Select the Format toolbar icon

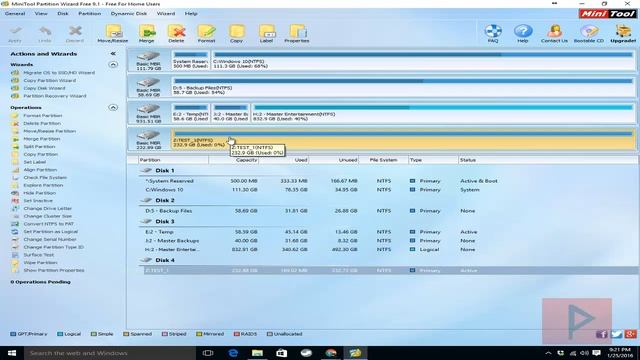click(207, 33)
